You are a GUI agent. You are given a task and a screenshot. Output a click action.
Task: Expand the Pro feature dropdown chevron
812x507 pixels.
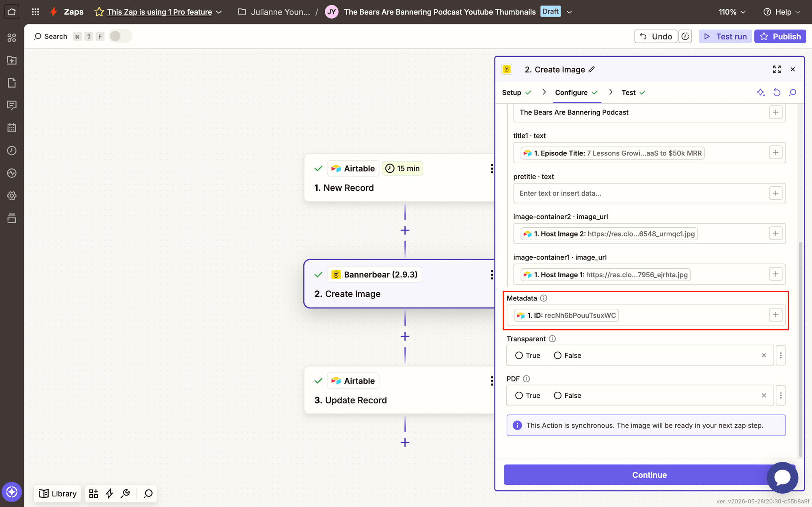[219, 12]
